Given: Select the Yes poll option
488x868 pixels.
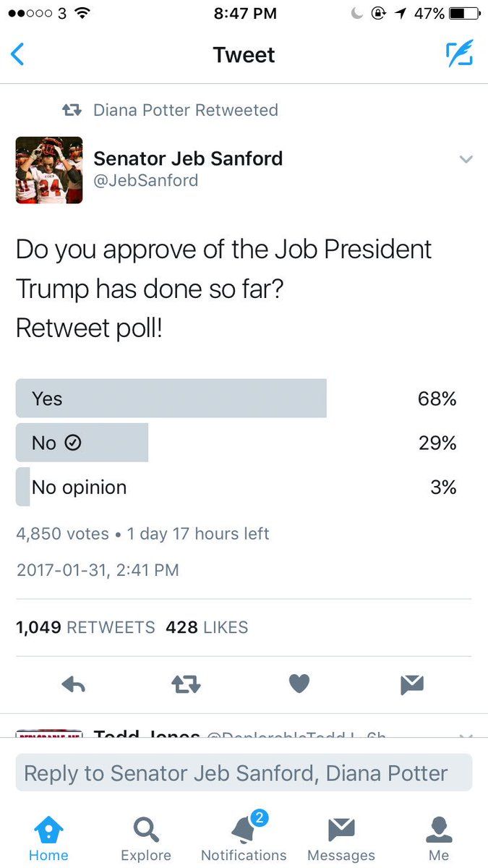Looking at the screenshot, I should [171, 399].
